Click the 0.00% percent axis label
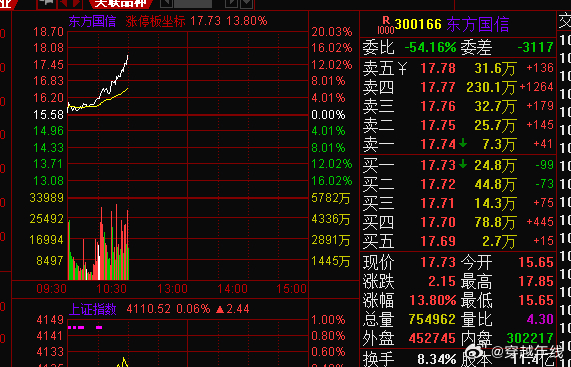This screenshot has width=571, height=367. (x=328, y=115)
